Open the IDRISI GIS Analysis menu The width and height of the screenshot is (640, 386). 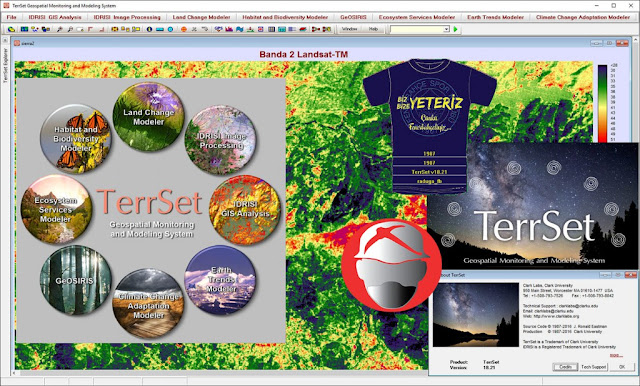pos(55,17)
